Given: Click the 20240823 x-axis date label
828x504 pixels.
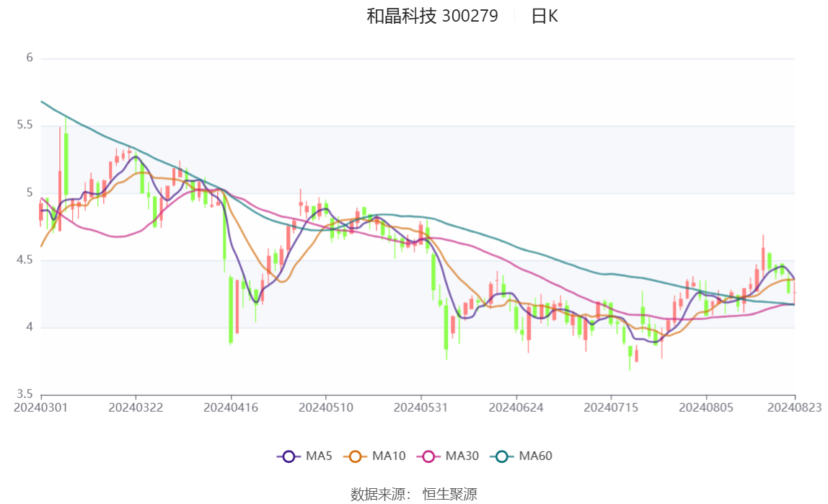Looking at the screenshot, I should click(795, 407).
